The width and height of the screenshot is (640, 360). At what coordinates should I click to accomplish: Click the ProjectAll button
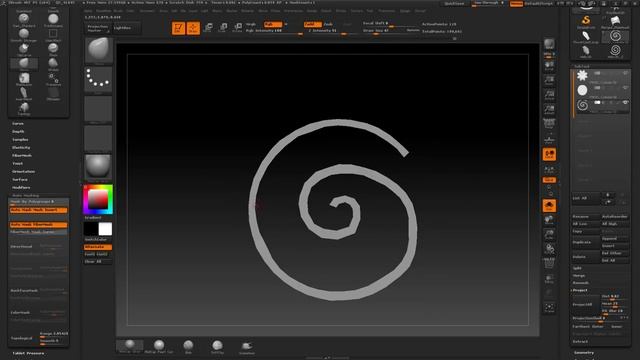(x=586, y=304)
